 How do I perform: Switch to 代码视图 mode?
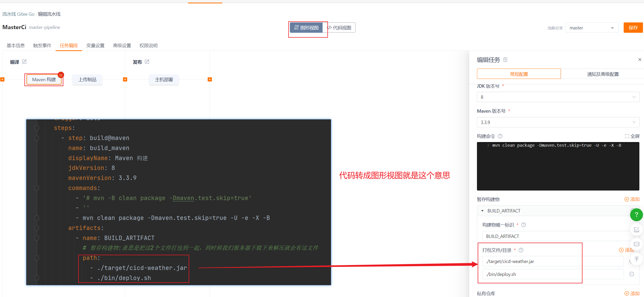coord(339,28)
